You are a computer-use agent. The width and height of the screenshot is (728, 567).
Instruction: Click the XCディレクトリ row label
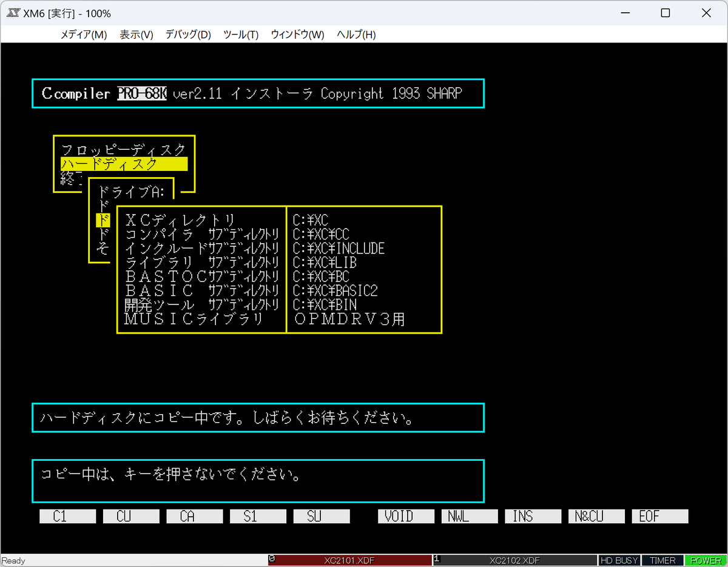(180, 220)
